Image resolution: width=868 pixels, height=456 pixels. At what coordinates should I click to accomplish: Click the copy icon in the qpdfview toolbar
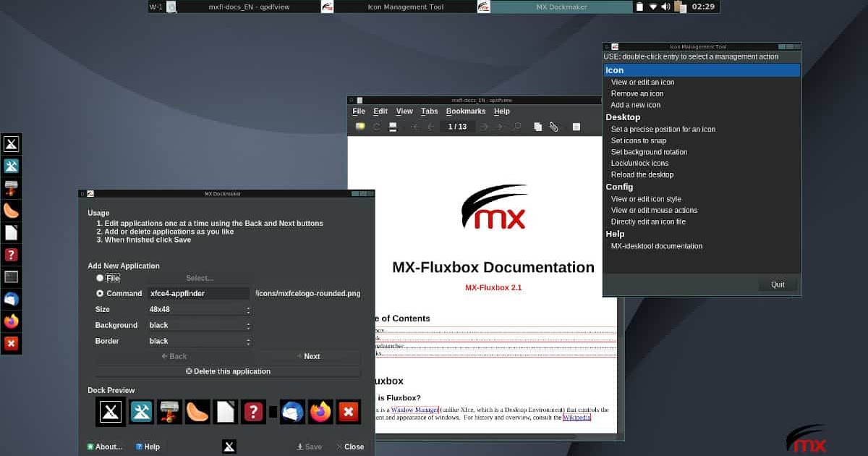pyautogui.click(x=537, y=126)
